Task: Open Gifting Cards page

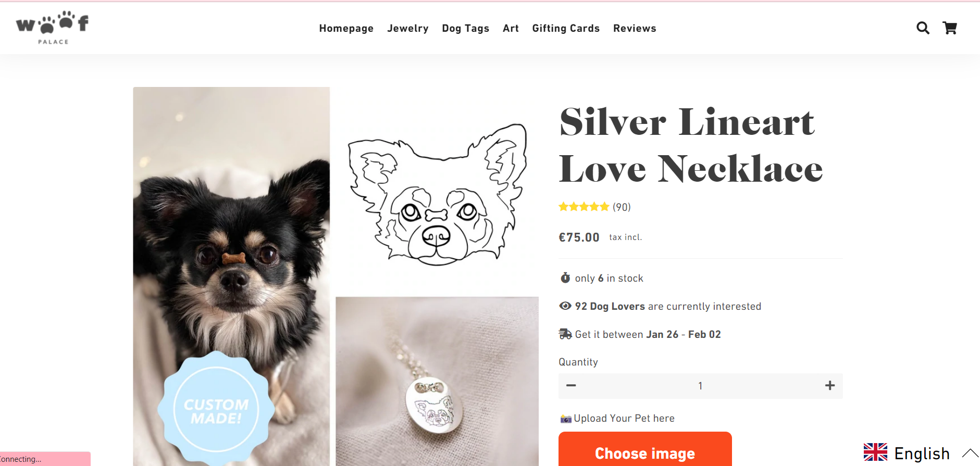Action: coord(565,29)
